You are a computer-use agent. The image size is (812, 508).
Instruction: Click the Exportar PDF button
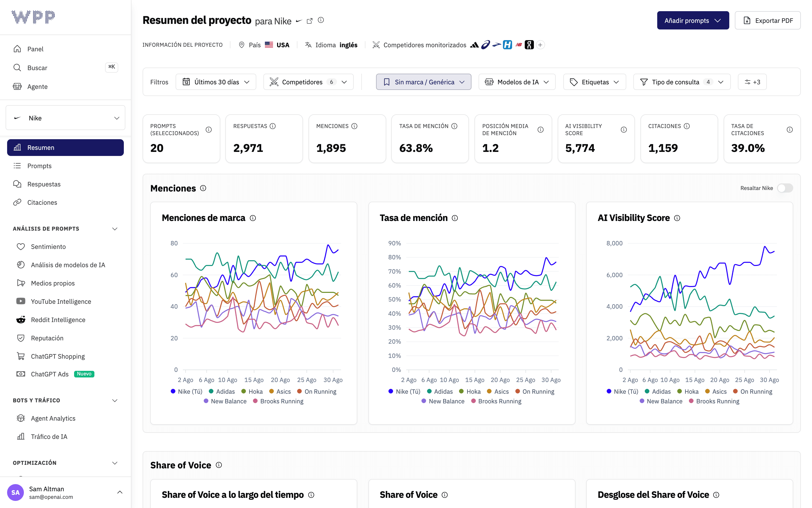point(768,21)
